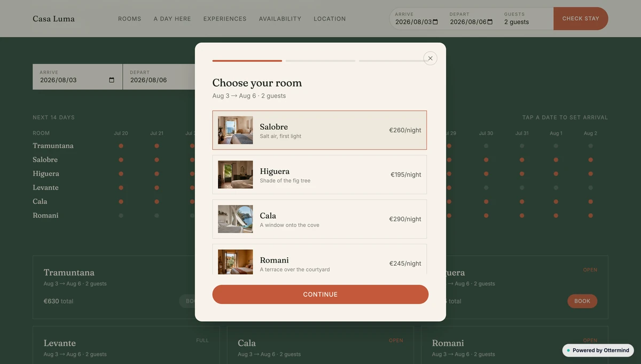Open header Arrive date calendar icon

435,22
